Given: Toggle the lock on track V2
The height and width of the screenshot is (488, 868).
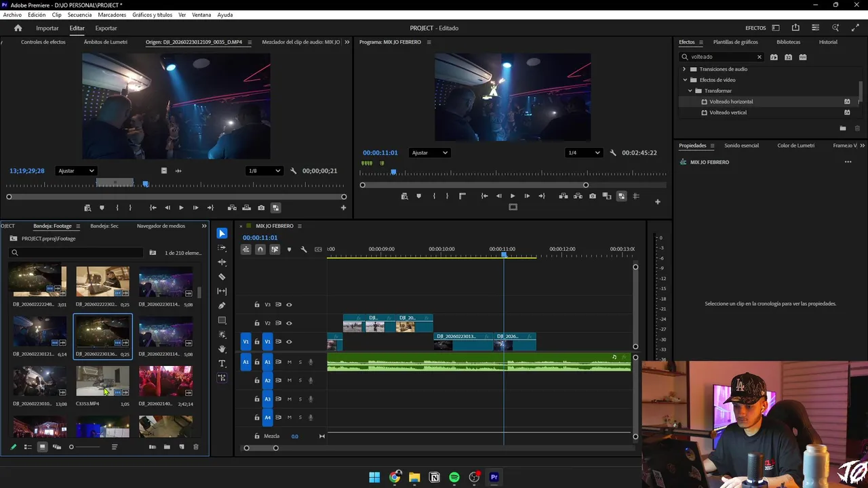Looking at the screenshot, I should (257, 323).
